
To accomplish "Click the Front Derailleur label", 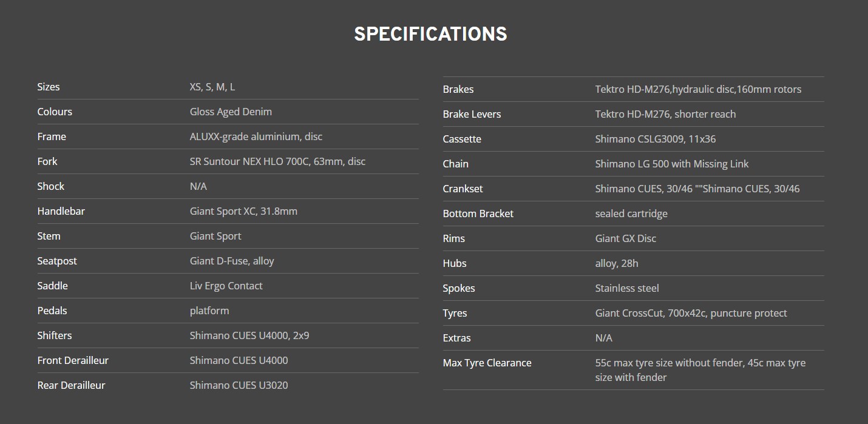I will coord(73,360).
